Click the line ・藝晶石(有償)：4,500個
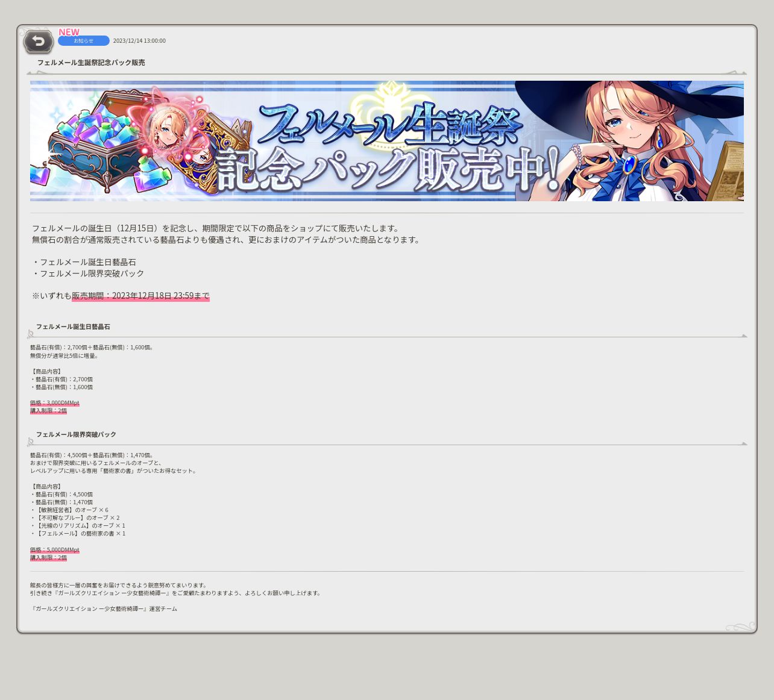 pos(61,495)
